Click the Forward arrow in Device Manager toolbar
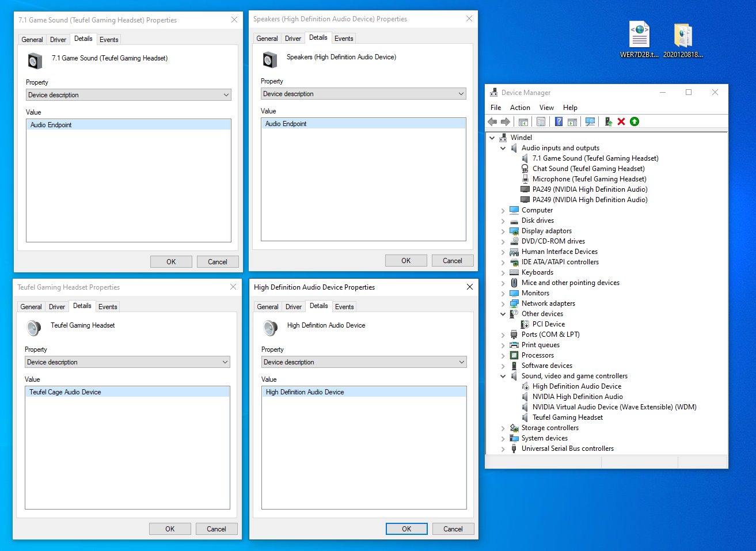 (x=506, y=121)
